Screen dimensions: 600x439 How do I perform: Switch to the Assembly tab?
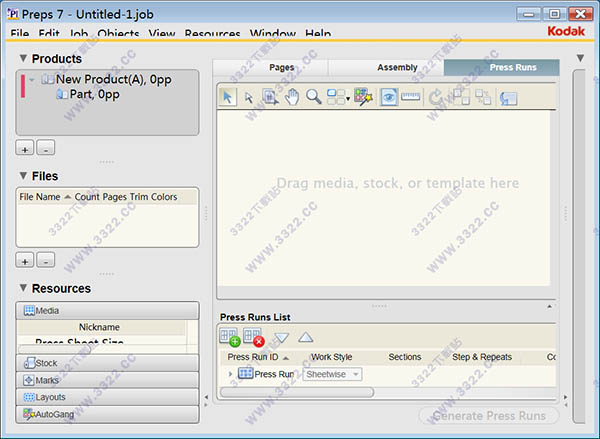[397, 68]
